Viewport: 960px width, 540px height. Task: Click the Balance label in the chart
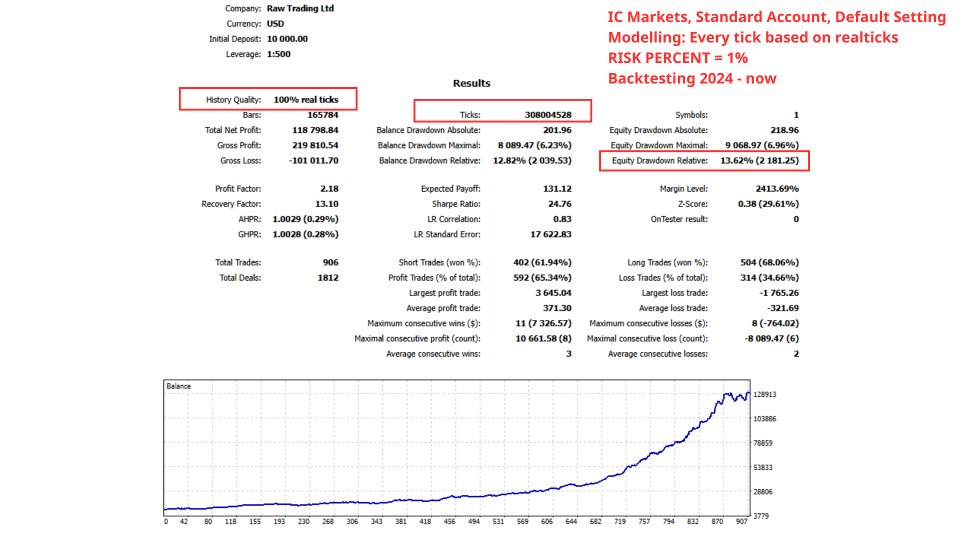click(179, 386)
